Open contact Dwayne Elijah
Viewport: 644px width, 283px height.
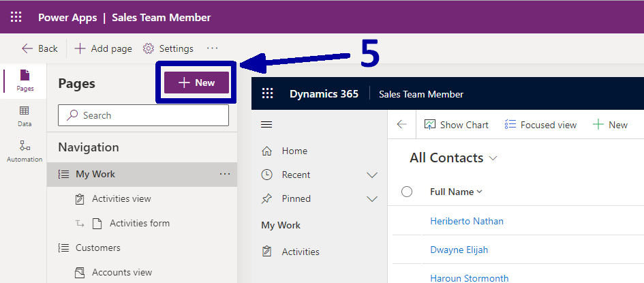pos(459,250)
